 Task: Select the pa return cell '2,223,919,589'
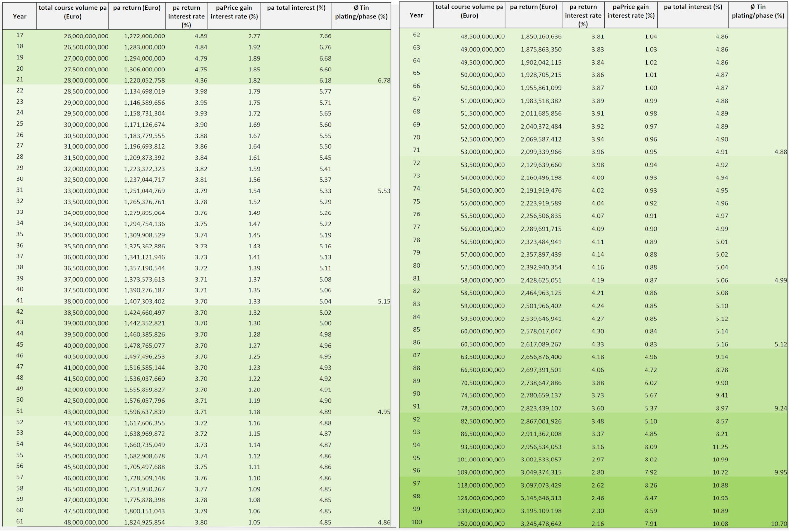click(x=541, y=203)
